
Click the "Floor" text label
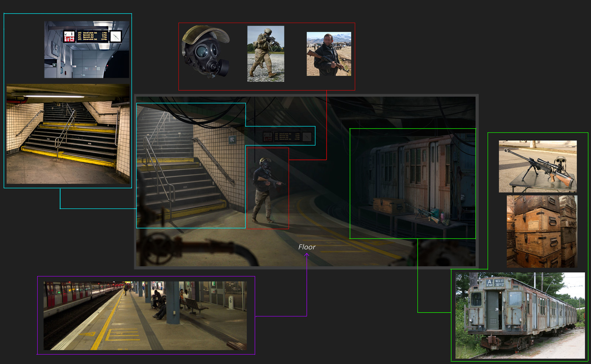click(x=307, y=247)
